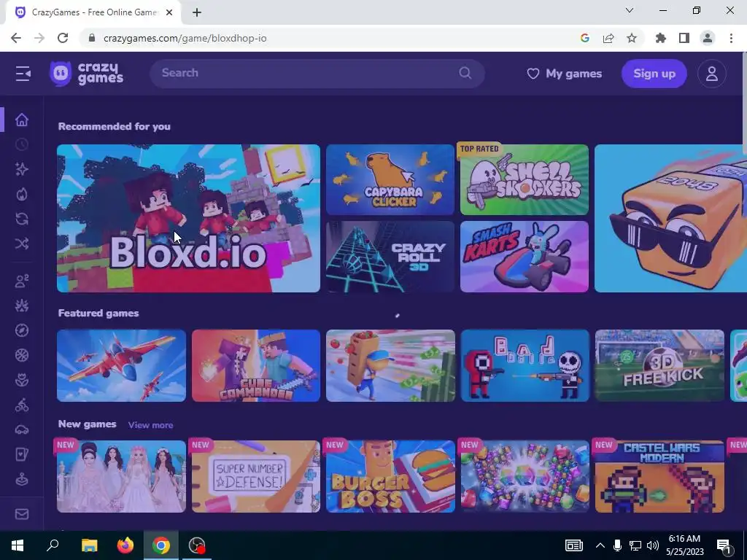The image size is (747, 560).
Task: Click the page vertical scrollbar
Action: (x=744, y=104)
